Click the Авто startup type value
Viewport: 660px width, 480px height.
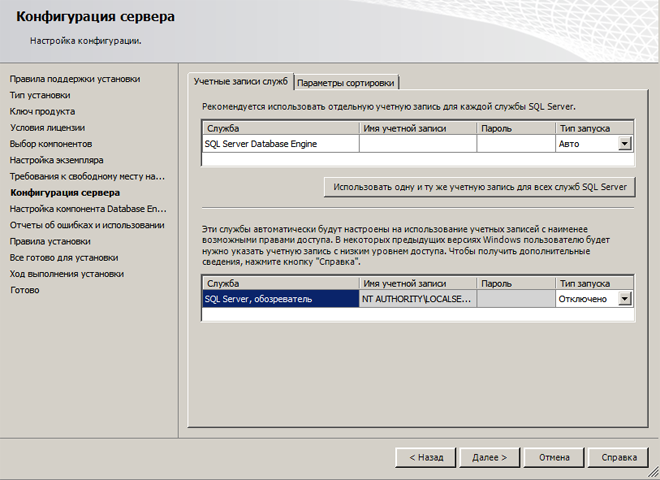569,144
